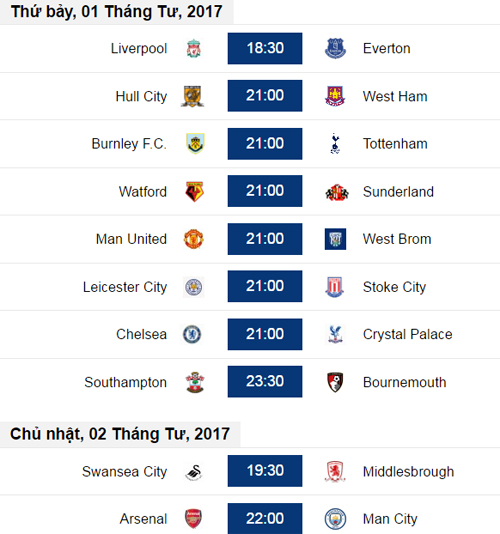Click the 18:30 Liverpool vs Everton time box
The image size is (500, 534).
pos(265,48)
